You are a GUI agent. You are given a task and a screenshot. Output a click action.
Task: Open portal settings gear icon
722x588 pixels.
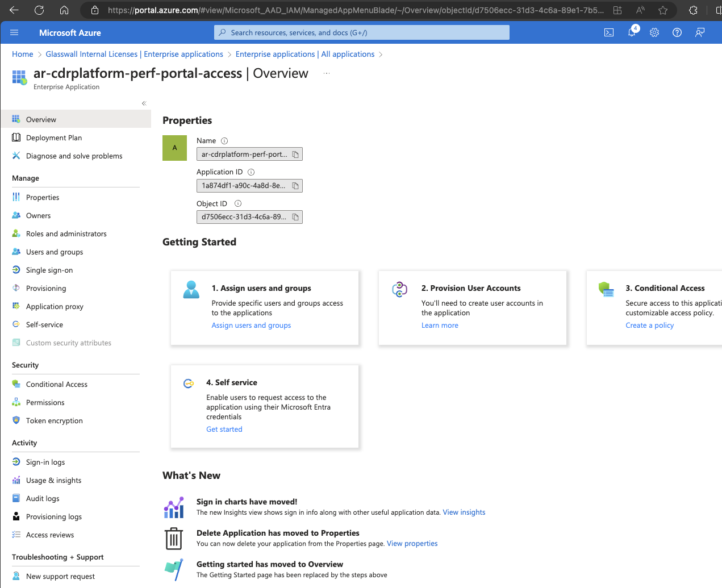tap(654, 33)
